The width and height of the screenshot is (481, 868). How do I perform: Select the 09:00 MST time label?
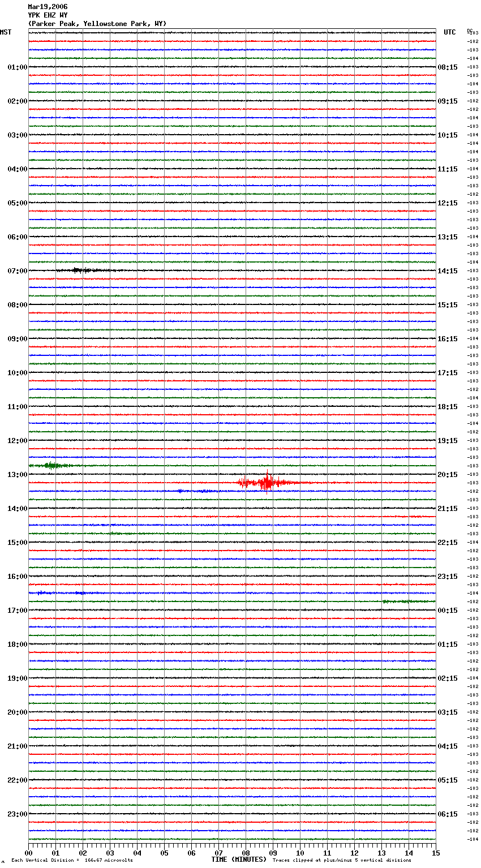(18, 339)
